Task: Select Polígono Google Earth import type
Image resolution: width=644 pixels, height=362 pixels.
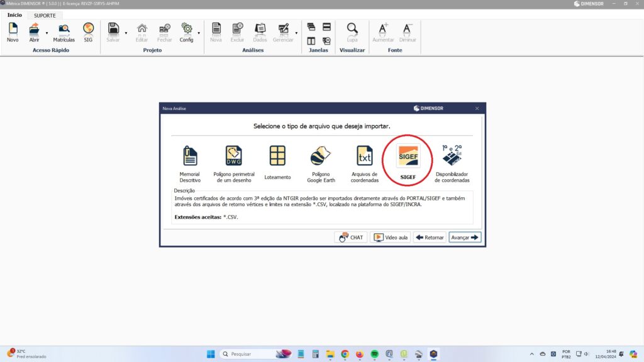Action: pos(321,164)
